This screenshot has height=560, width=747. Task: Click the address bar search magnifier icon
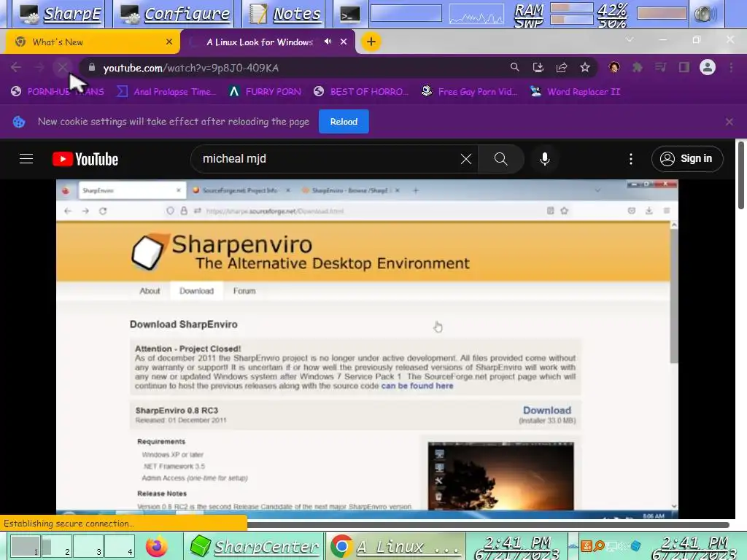point(514,67)
